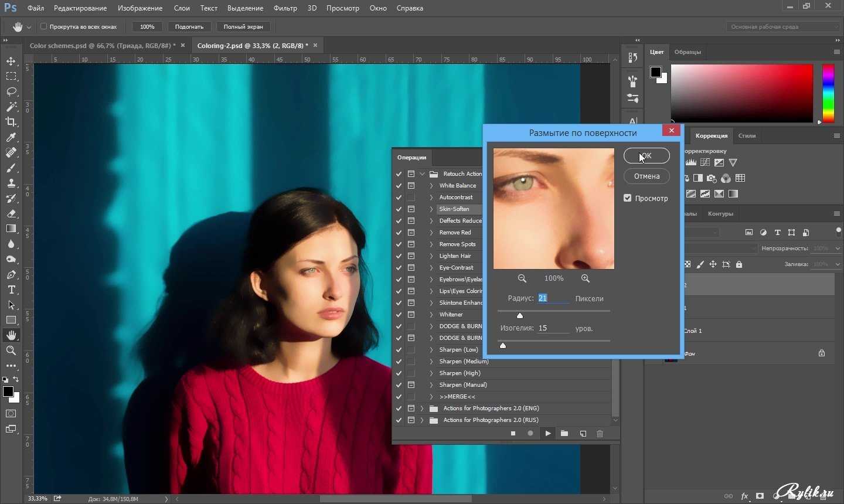Expand the Lighten Hair action
Screen dimensions: 844x504
click(x=431, y=256)
